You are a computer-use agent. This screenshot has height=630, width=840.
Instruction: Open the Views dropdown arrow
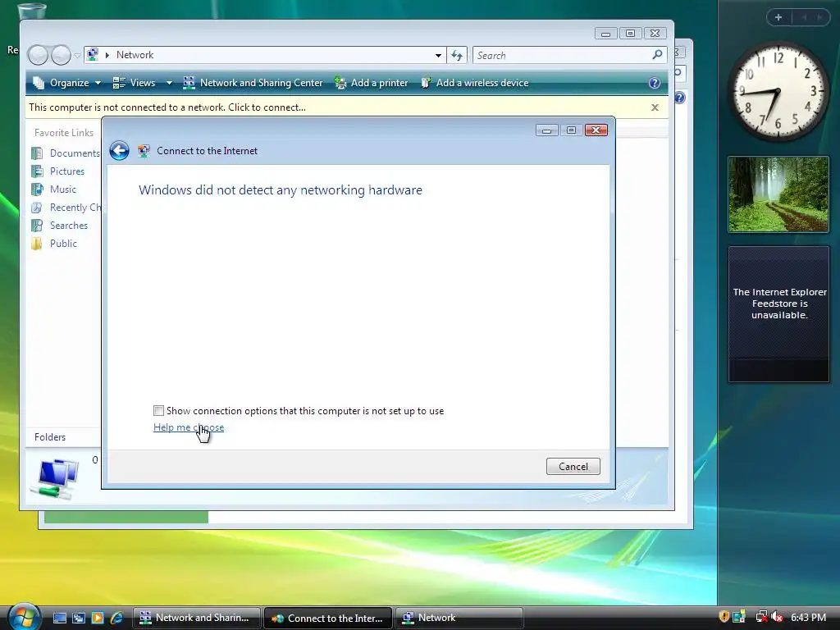pos(169,83)
